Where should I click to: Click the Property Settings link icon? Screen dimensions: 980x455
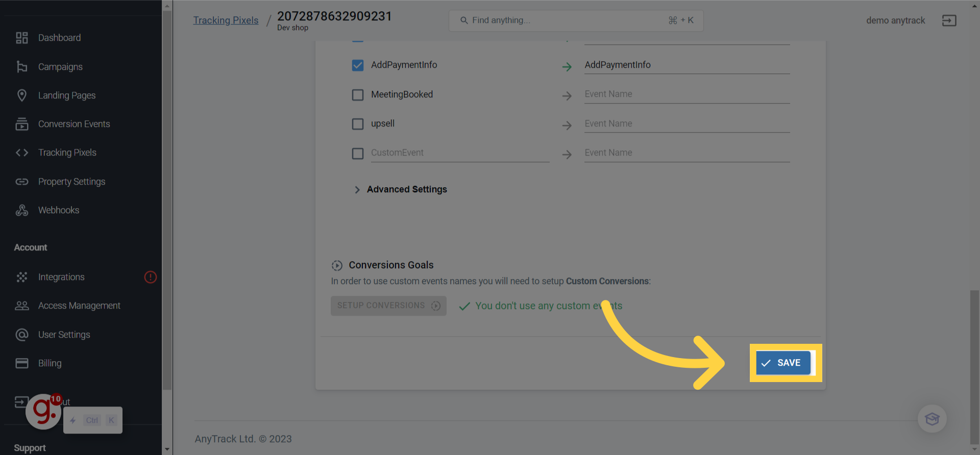[x=21, y=182]
